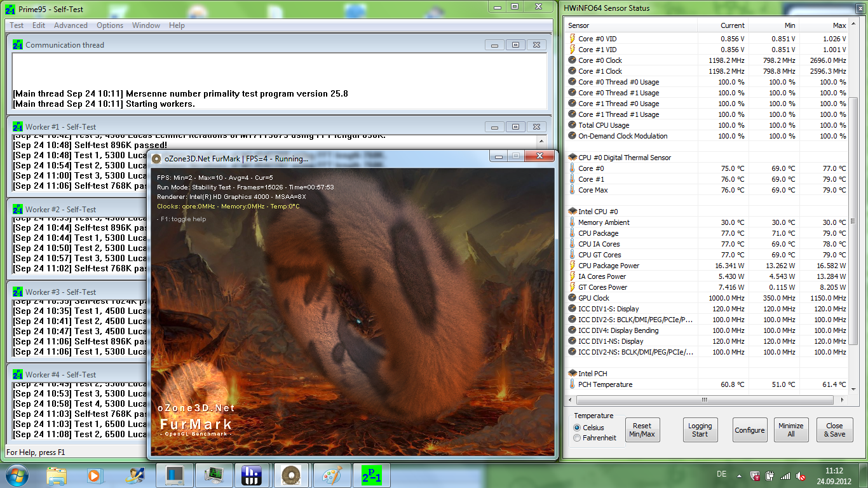Select the Celsius temperature option
The width and height of the screenshot is (868, 488).
pyautogui.click(x=577, y=428)
